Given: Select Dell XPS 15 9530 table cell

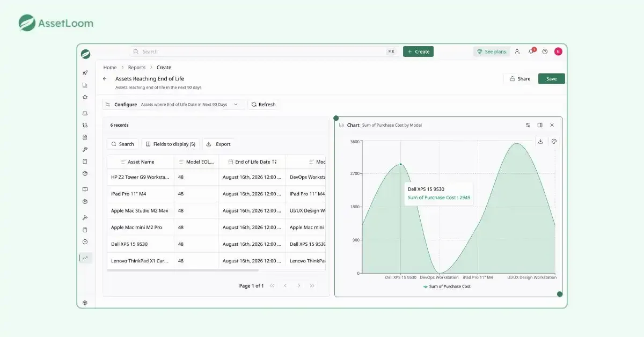Looking at the screenshot, I should (x=141, y=244).
